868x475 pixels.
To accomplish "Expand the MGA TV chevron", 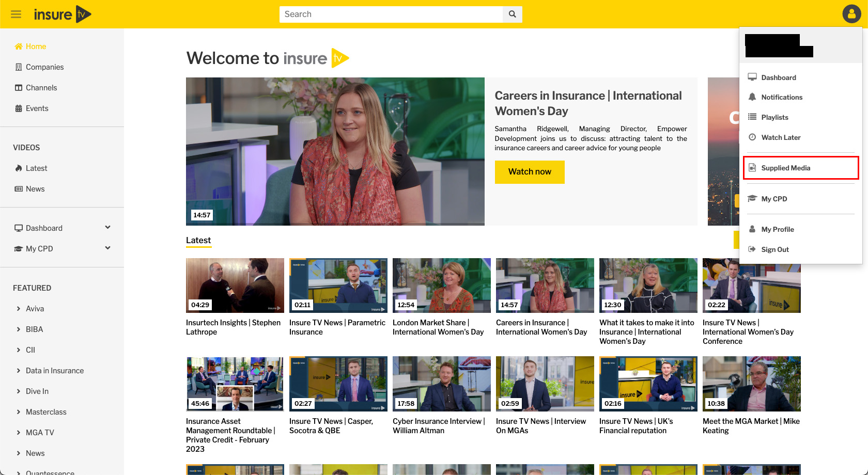I will point(19,433).
